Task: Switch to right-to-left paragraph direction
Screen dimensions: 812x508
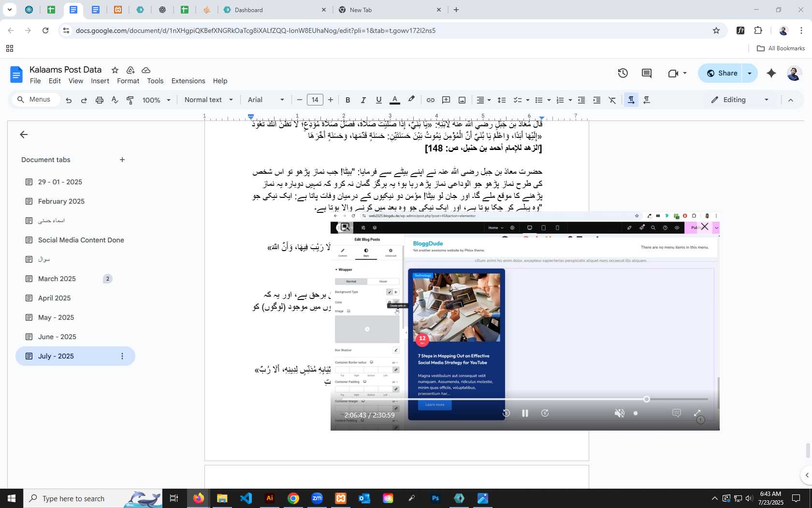Action: (x=647, y=100)
